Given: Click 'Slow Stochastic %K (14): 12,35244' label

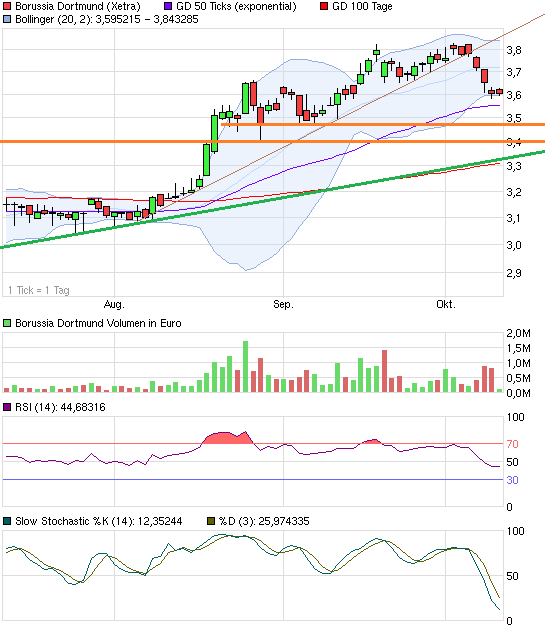Looking at the screenshot, I should tap(99, 521).
